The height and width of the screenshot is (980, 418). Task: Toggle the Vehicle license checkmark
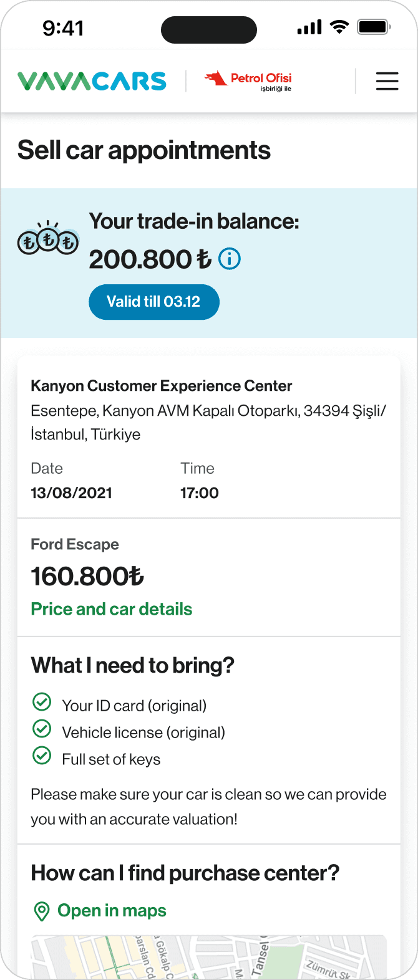[x=42, y=729]
